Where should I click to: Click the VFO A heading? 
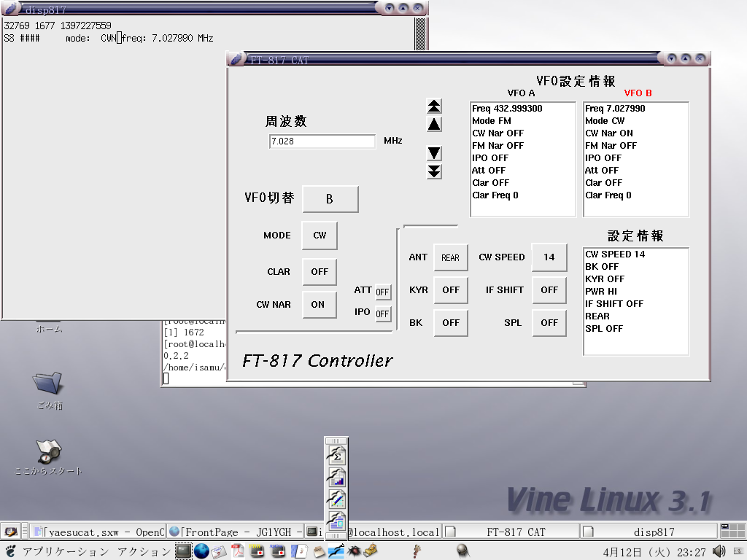(x=521, y=93)
